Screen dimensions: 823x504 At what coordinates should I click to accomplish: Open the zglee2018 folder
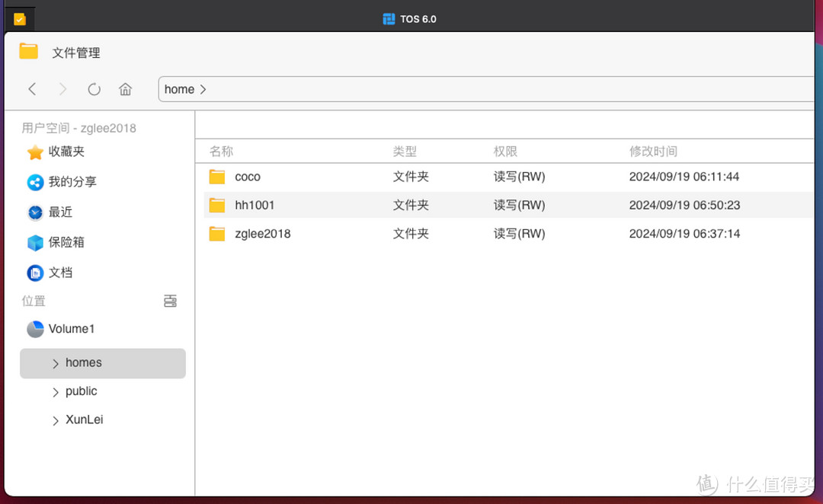point(262,234)
